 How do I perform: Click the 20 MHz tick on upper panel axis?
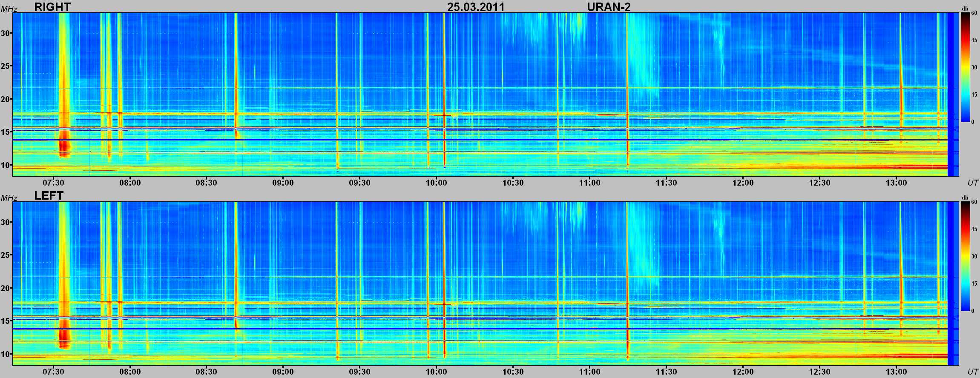(6, 99)
